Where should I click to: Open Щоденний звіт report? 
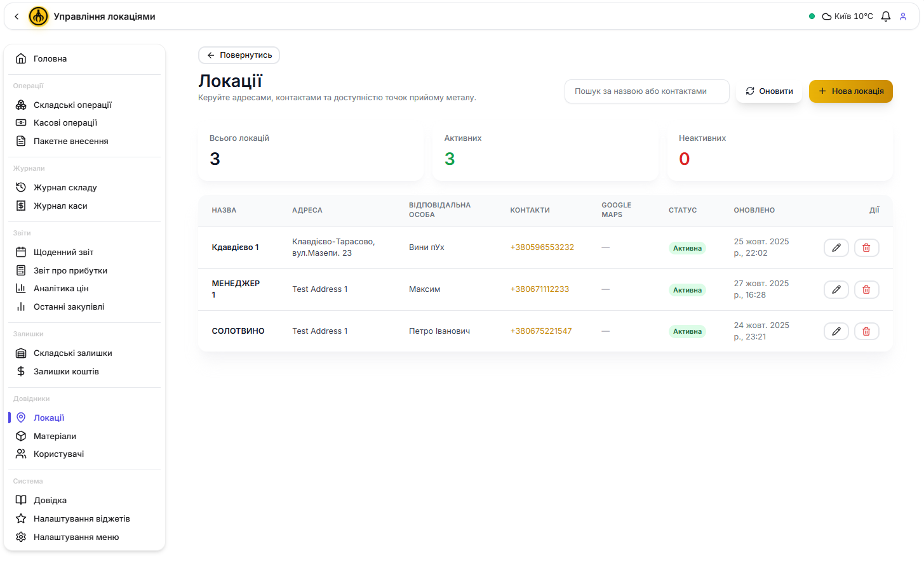pyautogui.click(x=64, y=252)
